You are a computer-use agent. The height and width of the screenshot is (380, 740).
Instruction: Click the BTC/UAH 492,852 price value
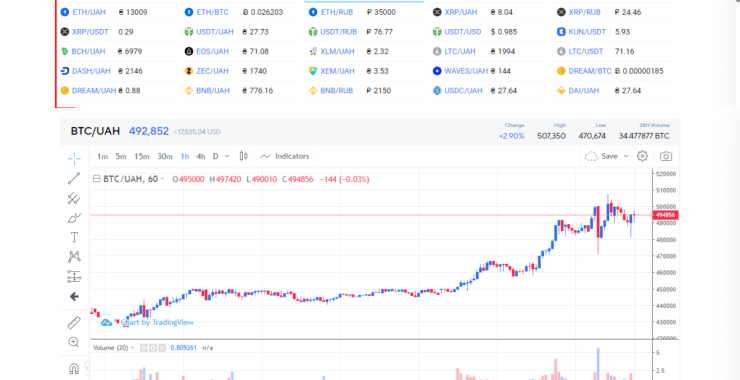click(149, 131)
